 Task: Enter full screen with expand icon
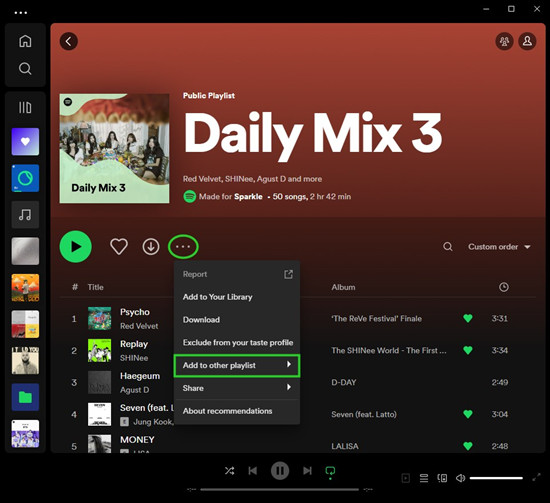click(536, 477)
